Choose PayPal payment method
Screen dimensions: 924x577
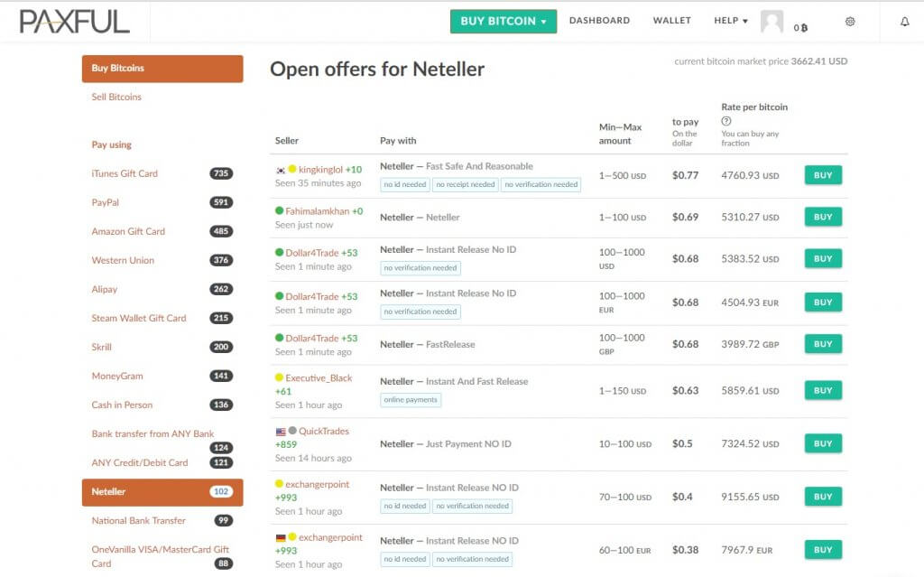pyautogui.click(x=106, y=202)
